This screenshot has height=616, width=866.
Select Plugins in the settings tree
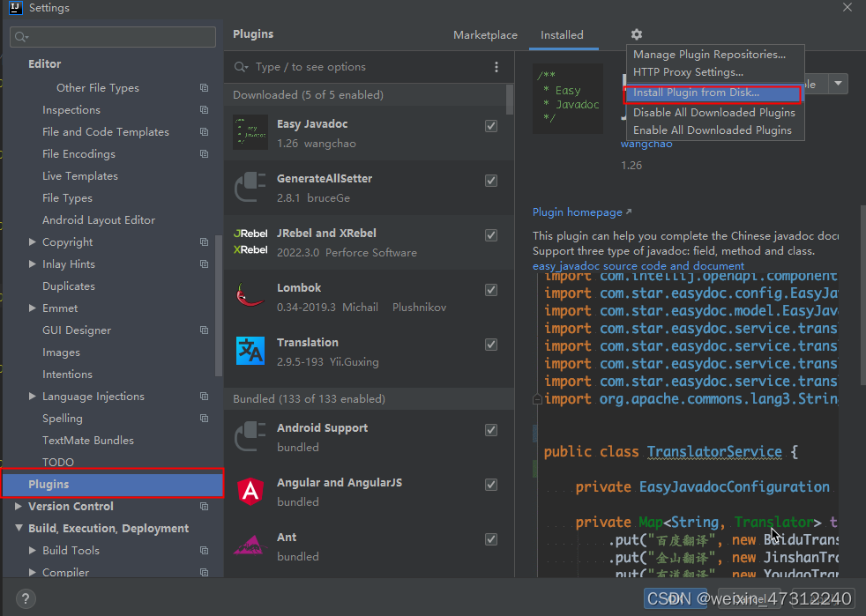[112, 484]
